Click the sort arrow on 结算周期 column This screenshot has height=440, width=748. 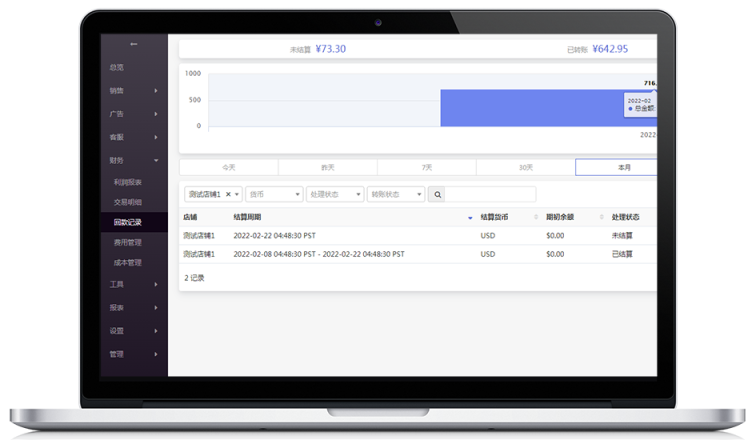(x=470, y=217)
